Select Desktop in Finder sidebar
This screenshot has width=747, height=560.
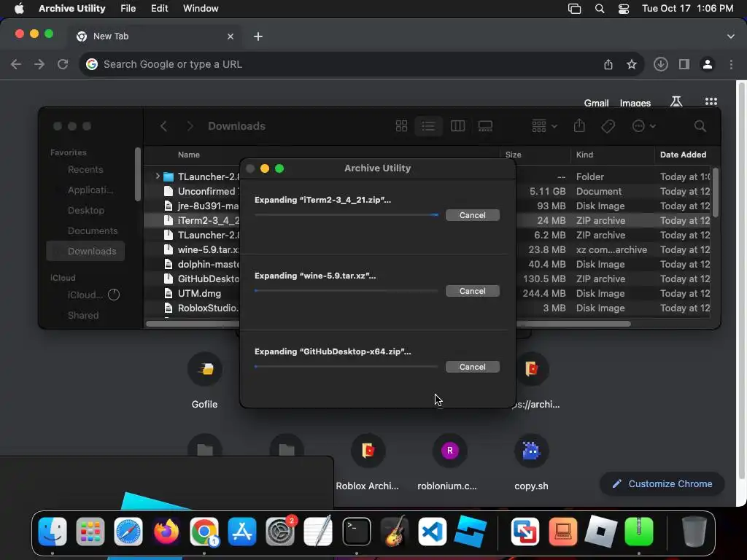pyautogui.click(x=86, y=211)
